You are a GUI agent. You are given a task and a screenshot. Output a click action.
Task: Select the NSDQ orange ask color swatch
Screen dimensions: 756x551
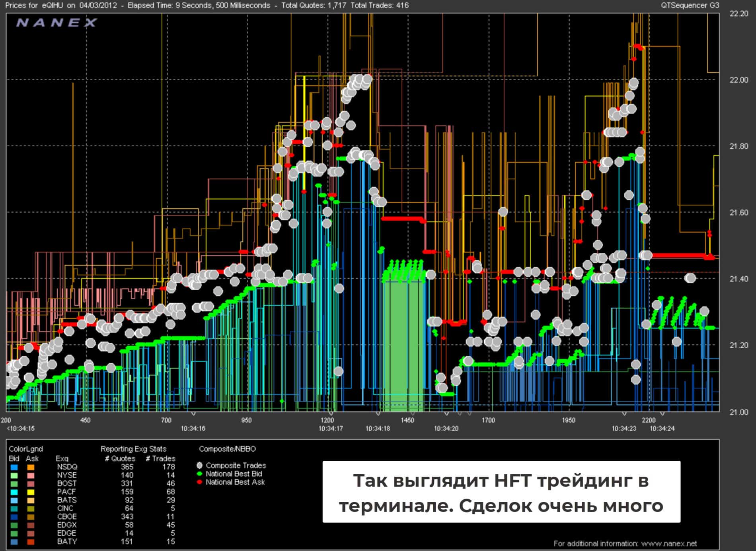coord(31,468)
